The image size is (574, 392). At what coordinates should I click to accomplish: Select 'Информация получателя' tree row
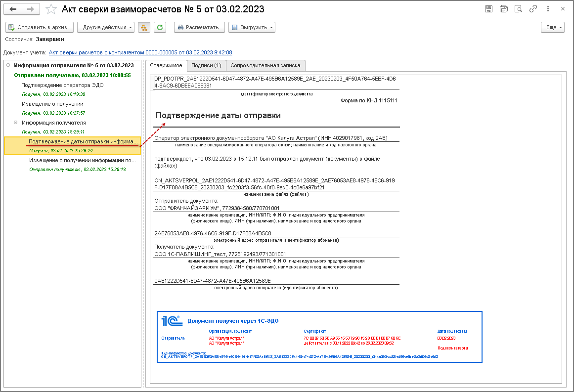pos(54,123)
